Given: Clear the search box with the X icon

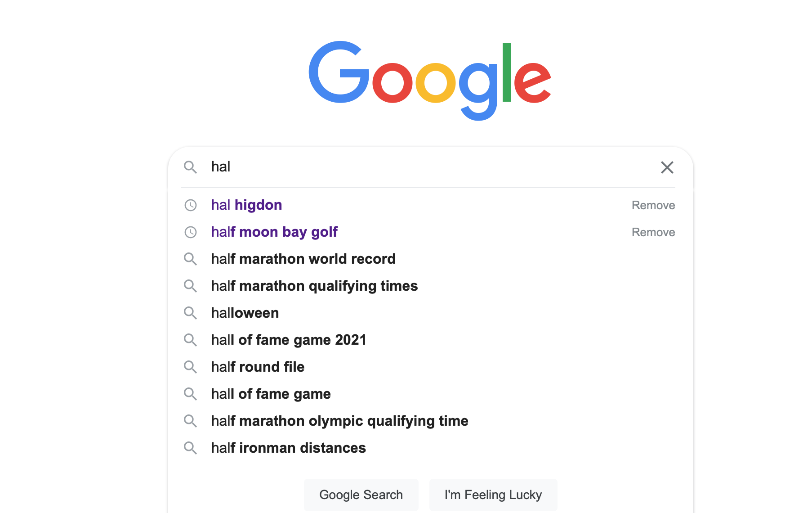Looking at the screenshot, I should point(667,167).
